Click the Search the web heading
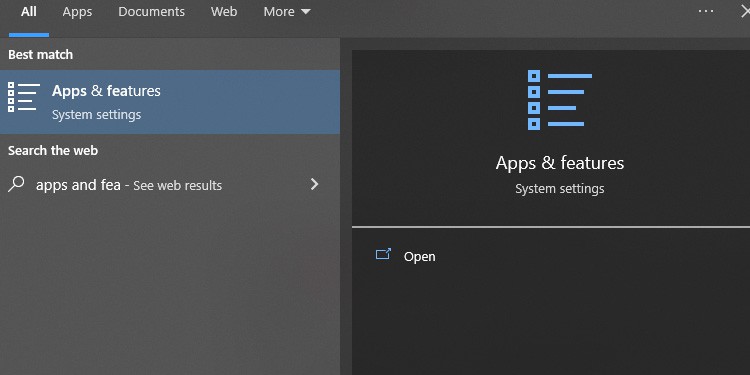 click(x=53, y=151)
